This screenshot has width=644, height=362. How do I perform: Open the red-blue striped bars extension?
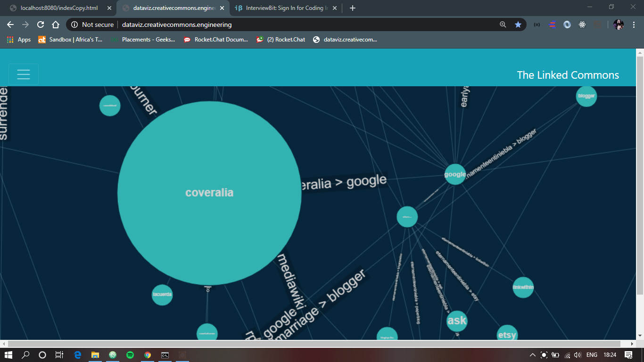tap(552, 25)
